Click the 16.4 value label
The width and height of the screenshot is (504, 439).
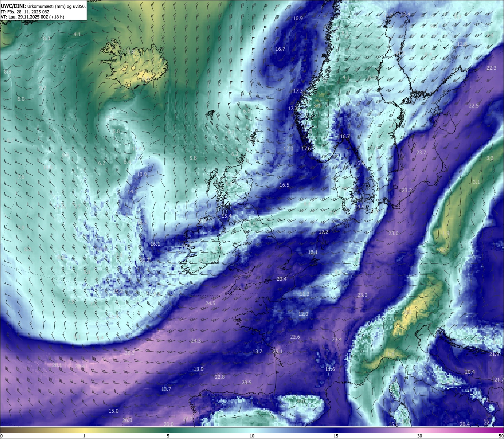tap(359, 163)
